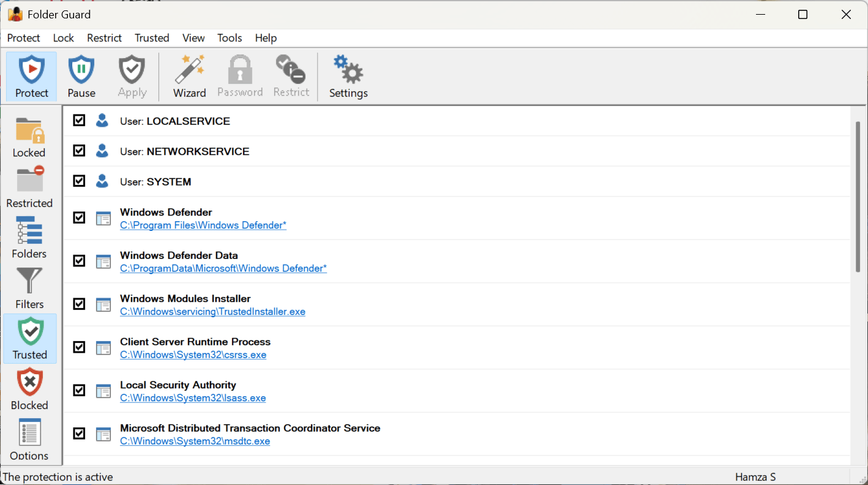
Task: Click the program icon for Microsoft Distributed Transaction Coordinator
Action: (x=103, y=434)
